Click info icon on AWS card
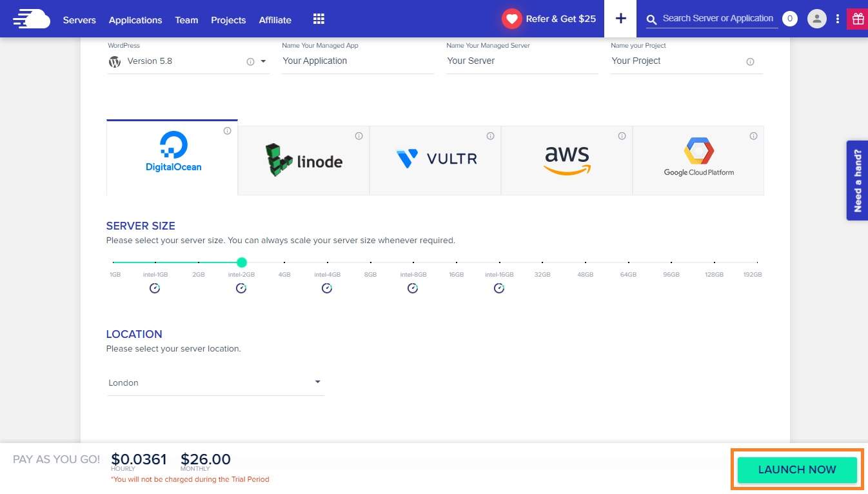The height and width of the screenshot is (494, 868). pos(622,136)
